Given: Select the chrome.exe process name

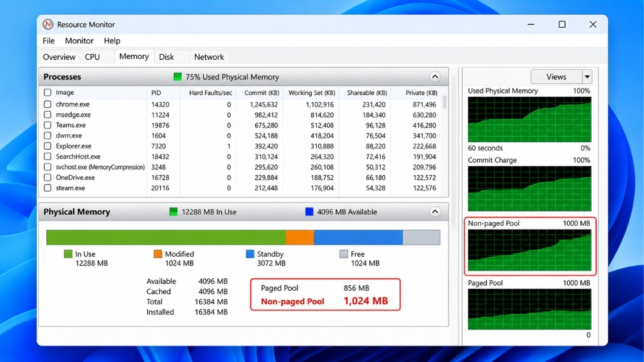Looking at the screenshot, I should [73, 104].
